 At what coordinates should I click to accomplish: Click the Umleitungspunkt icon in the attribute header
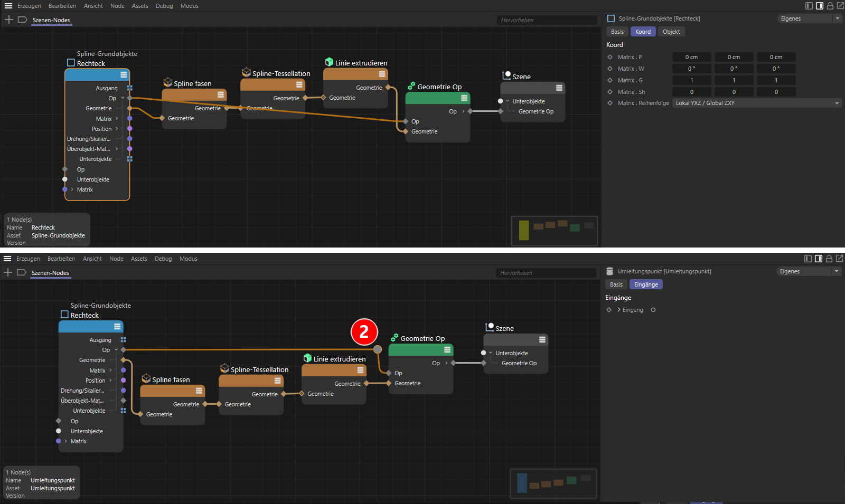pos(610,271)
